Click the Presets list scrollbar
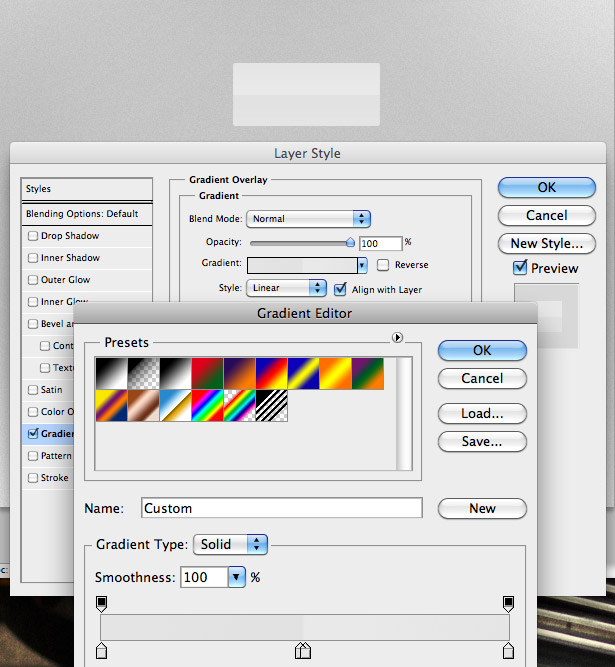The height and width of the screenshot is (667, 615). click(404, 413)
